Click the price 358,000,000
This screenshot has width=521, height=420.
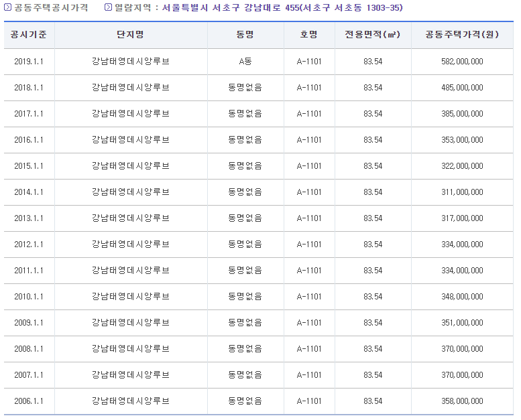(462, 401)
